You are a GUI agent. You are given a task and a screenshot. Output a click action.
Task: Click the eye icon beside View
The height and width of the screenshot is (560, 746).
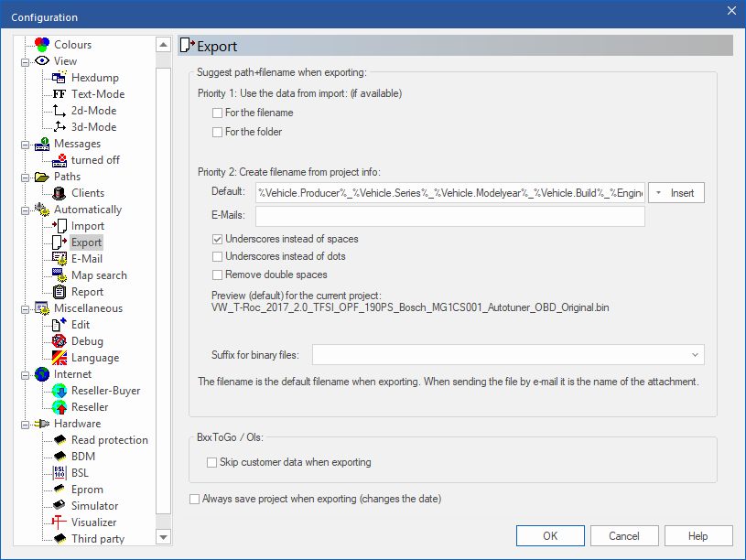[42, 61]
